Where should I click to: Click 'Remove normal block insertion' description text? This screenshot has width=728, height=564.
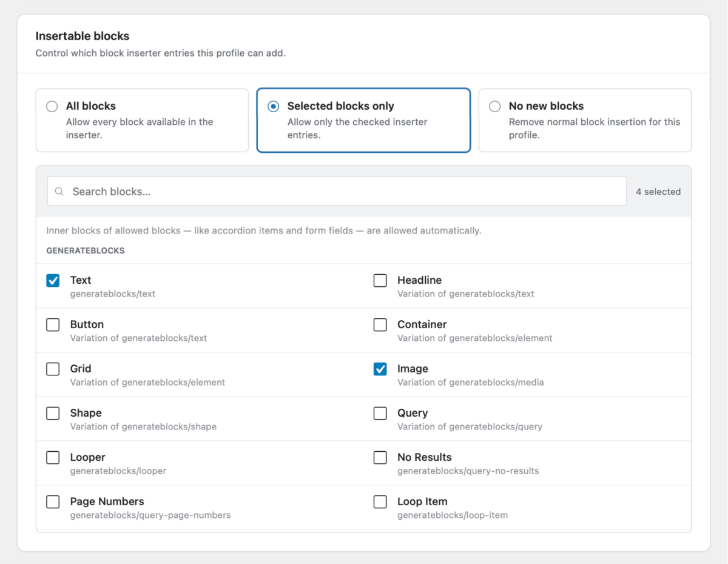point(595,129)
